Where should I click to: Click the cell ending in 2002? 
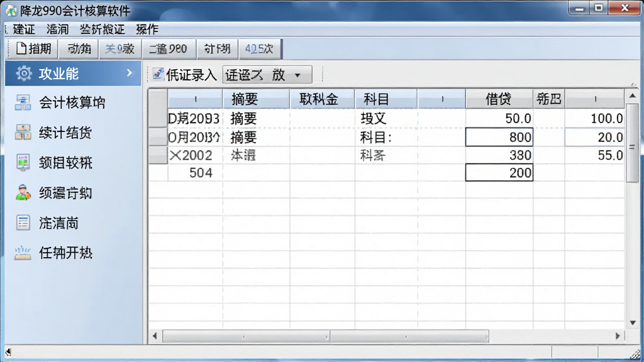pos(195,155)
